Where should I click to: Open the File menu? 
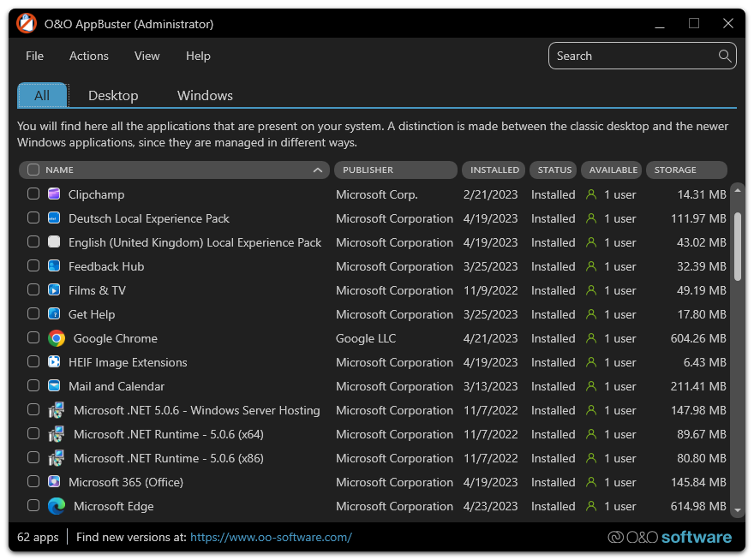click(34, 56)
